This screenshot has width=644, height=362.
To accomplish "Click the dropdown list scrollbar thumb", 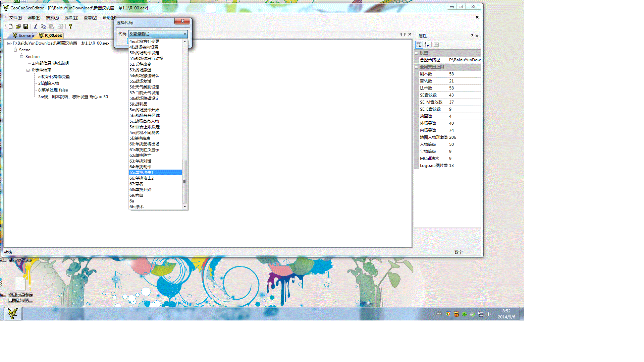I will [x=184, y=181].
